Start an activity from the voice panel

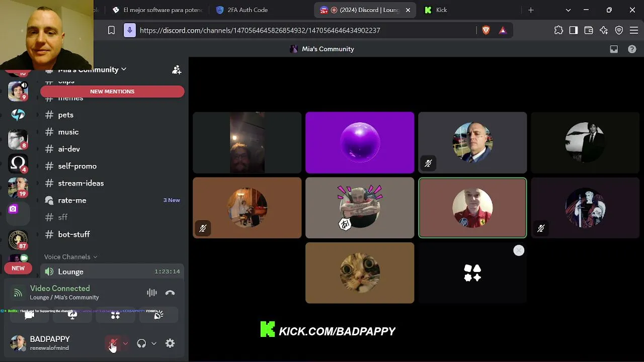115,315
